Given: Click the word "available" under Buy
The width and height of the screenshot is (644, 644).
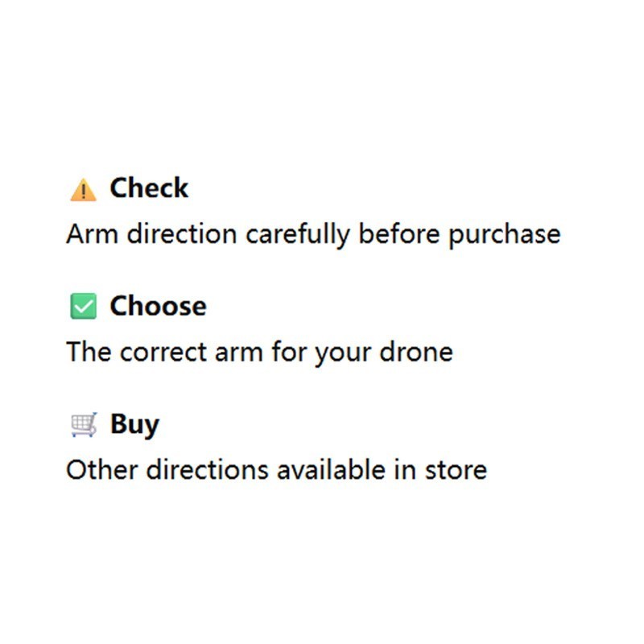Looking at the screenshot, I should 331,470.
